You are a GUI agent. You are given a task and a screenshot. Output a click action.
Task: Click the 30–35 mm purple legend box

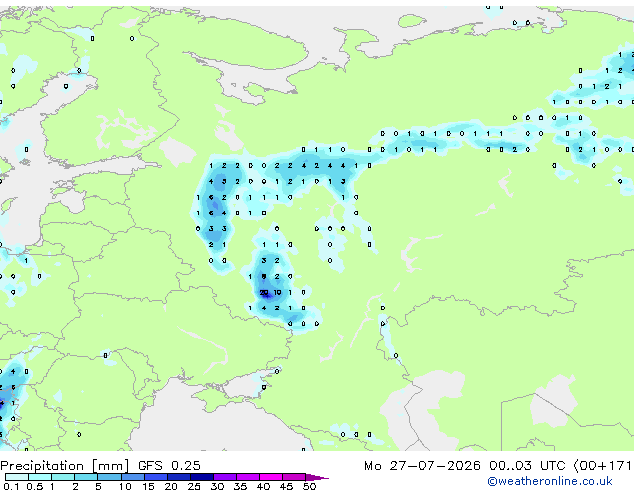click(x=225, y=477)
